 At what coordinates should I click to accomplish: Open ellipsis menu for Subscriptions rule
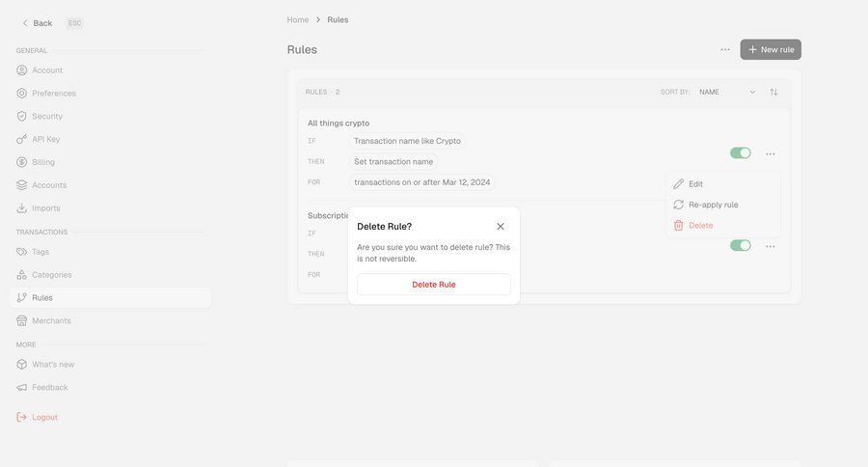point(770,246)
